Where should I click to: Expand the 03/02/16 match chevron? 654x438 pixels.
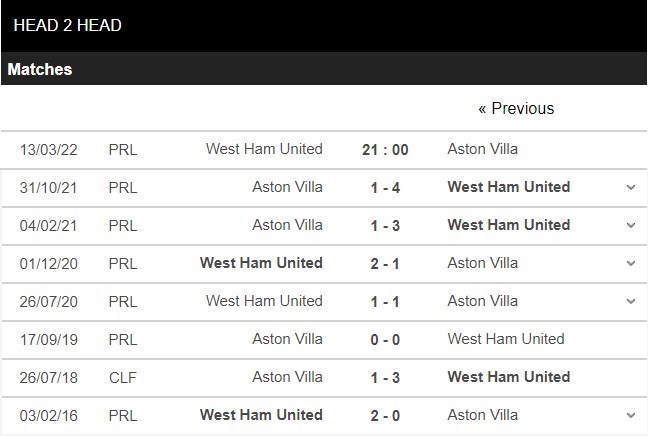tap(631, 415)
